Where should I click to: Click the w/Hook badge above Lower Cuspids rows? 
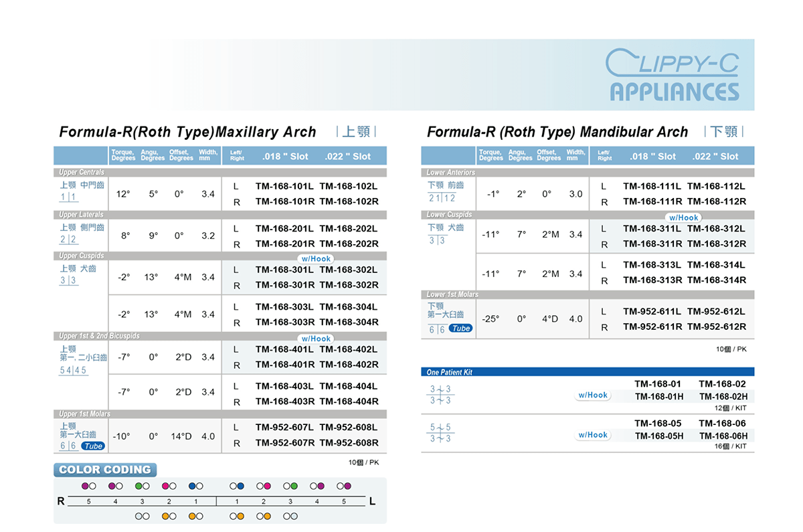tap(683, 217)
